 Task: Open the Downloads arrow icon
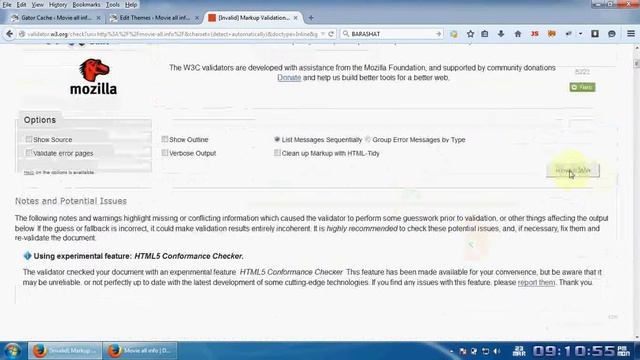[x=501, y=34]
